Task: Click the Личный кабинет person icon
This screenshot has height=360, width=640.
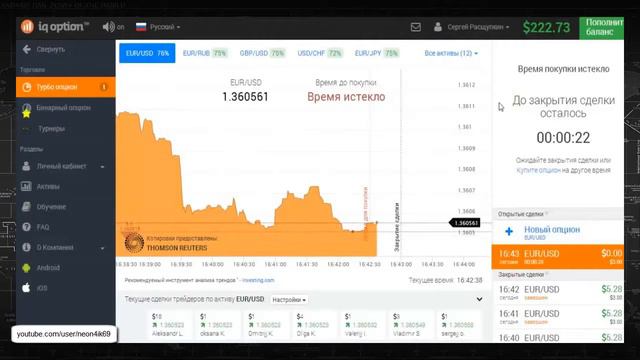Action: pos(26,166)
